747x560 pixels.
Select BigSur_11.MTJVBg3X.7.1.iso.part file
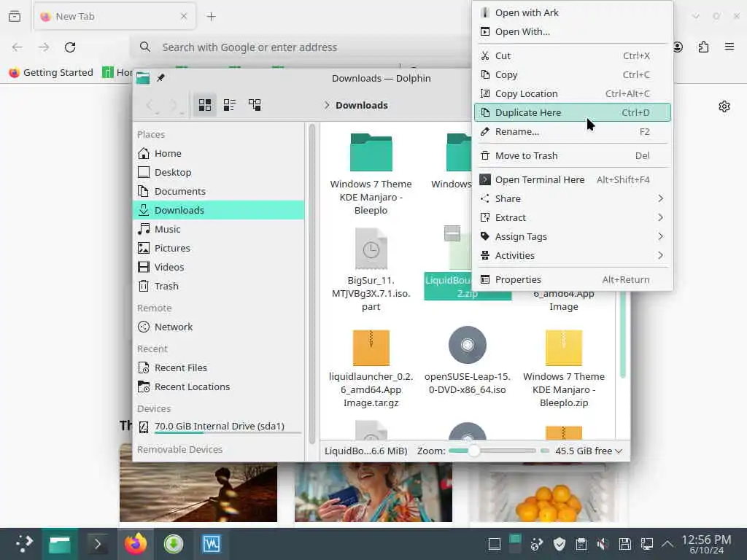pos(371,270)
